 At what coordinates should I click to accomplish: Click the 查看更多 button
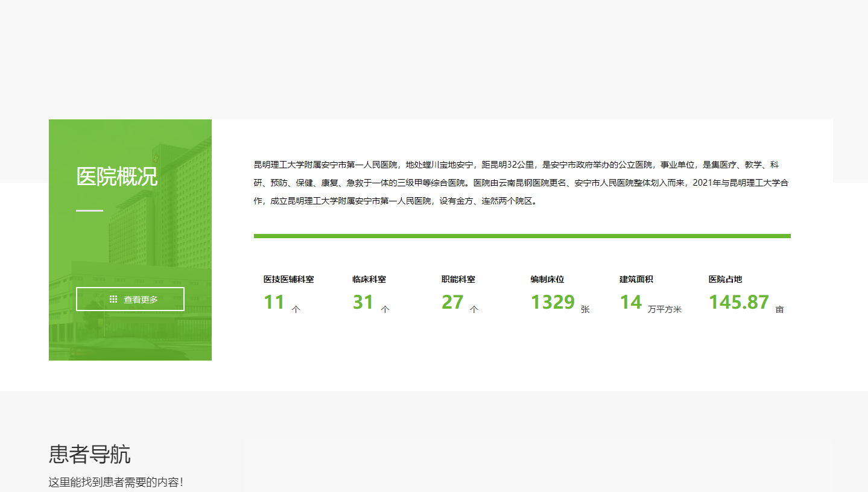[130, 299]
